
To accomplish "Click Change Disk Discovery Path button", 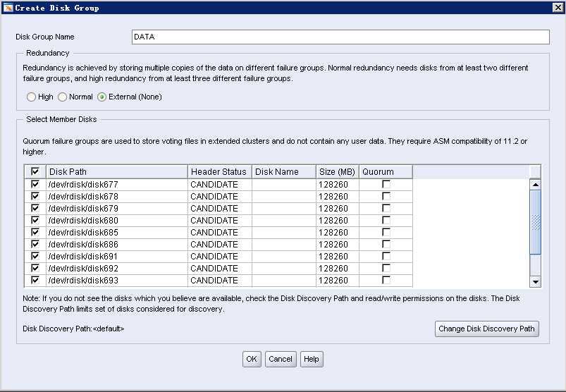I will click(x=486, y=329).
